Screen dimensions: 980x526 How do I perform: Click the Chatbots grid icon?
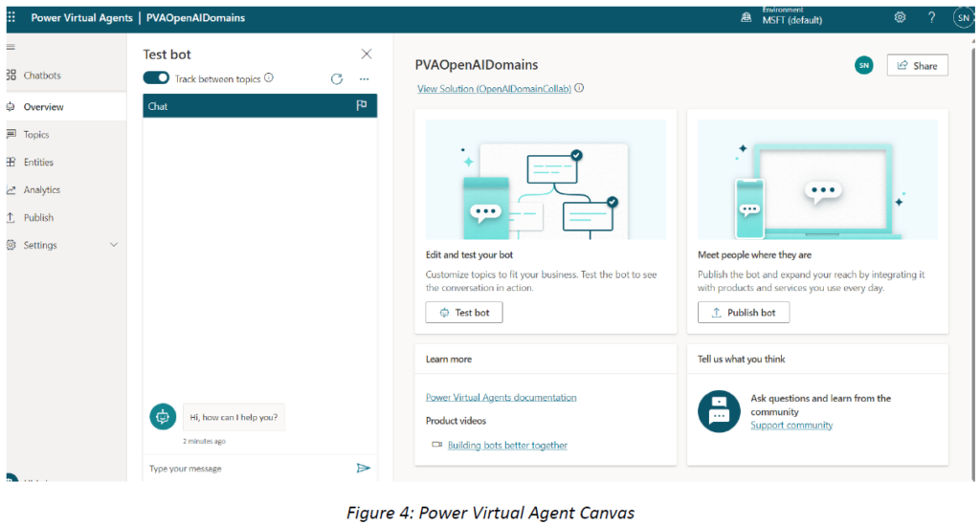(x=11, y=75)
